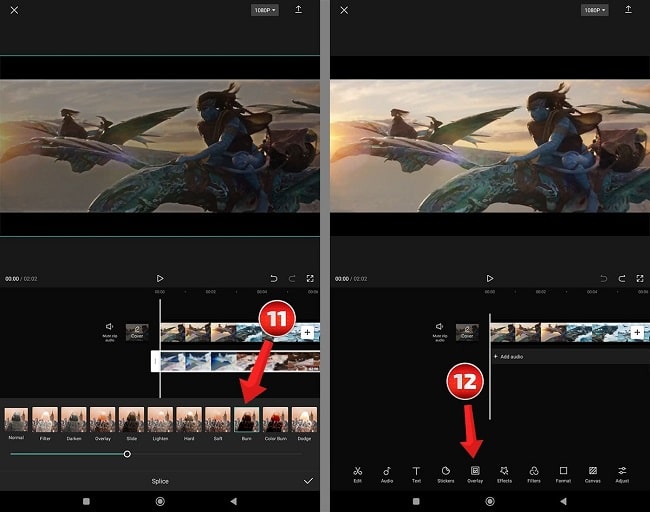Play the video in left editor

click(x=160, y=279)
